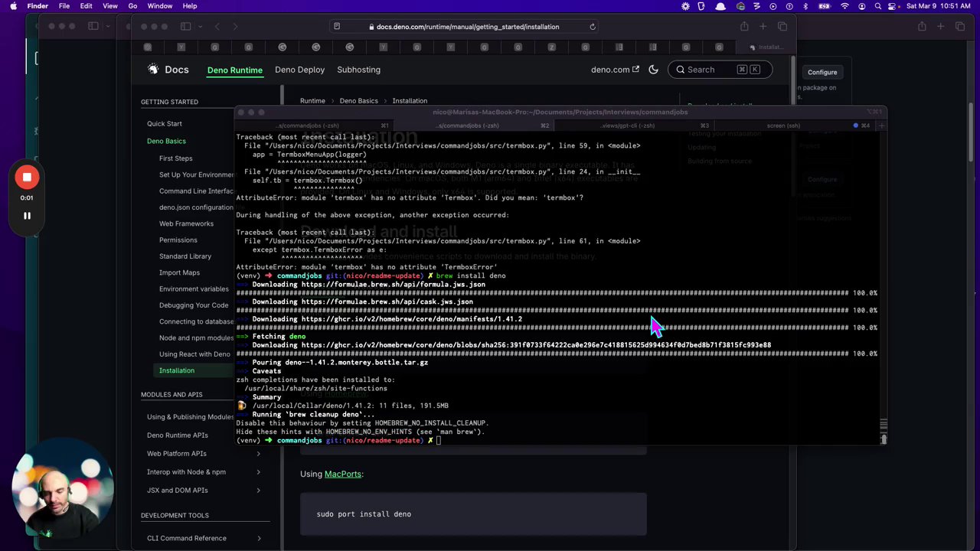The height and width of the screenshot is (551, 980).
Task: Open Permissions sidebar page
Action: coord(178,240)
